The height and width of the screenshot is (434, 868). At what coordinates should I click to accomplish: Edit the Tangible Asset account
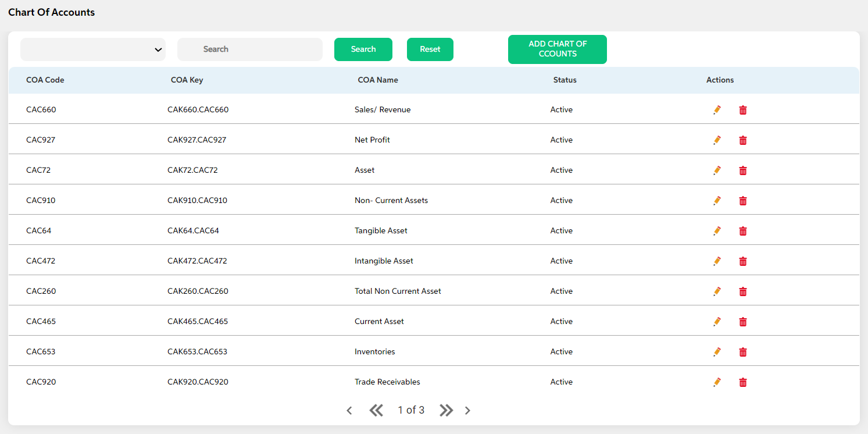717,231
